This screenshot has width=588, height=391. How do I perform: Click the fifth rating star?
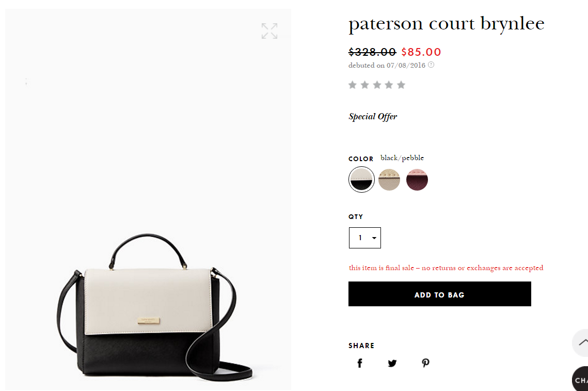[401, 85]
